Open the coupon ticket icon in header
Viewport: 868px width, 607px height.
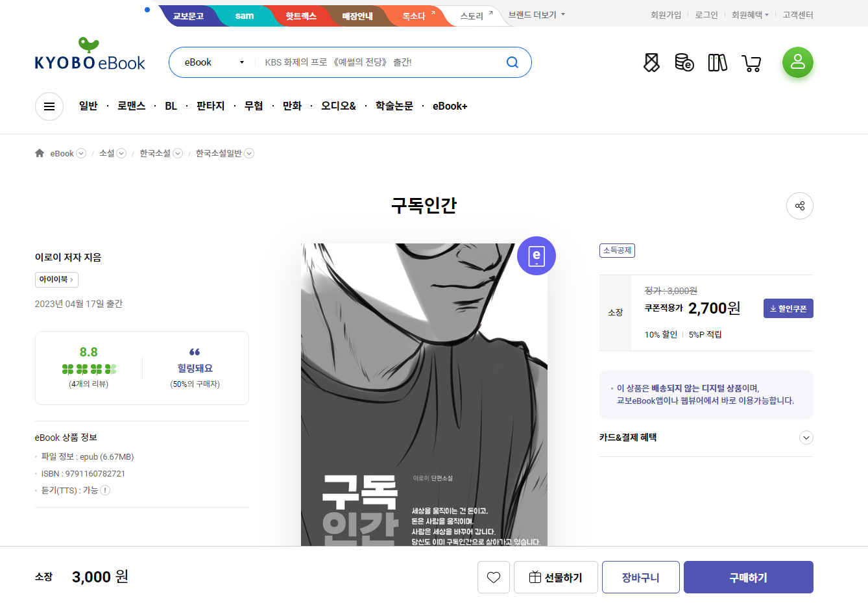tap(651, 62)
